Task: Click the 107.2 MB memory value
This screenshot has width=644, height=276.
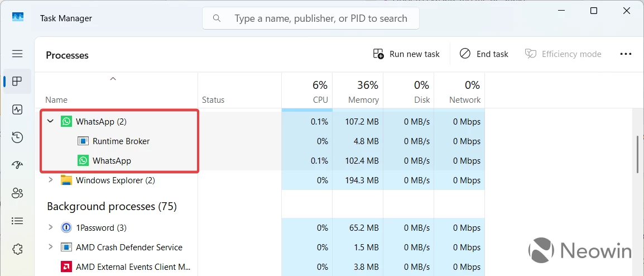Action: (x=362, y=122)
